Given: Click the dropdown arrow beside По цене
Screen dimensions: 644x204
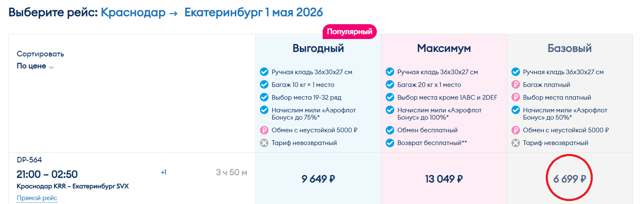Looking at the screenshot, I should pyautogui.click(x=51, y=67).
